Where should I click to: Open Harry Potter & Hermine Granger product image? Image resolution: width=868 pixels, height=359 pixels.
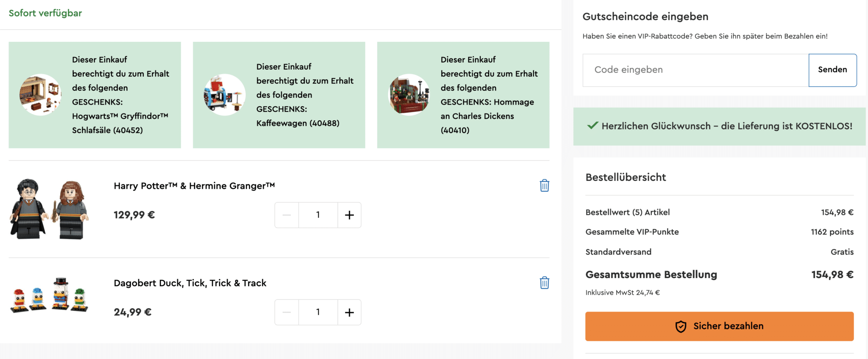49,209
